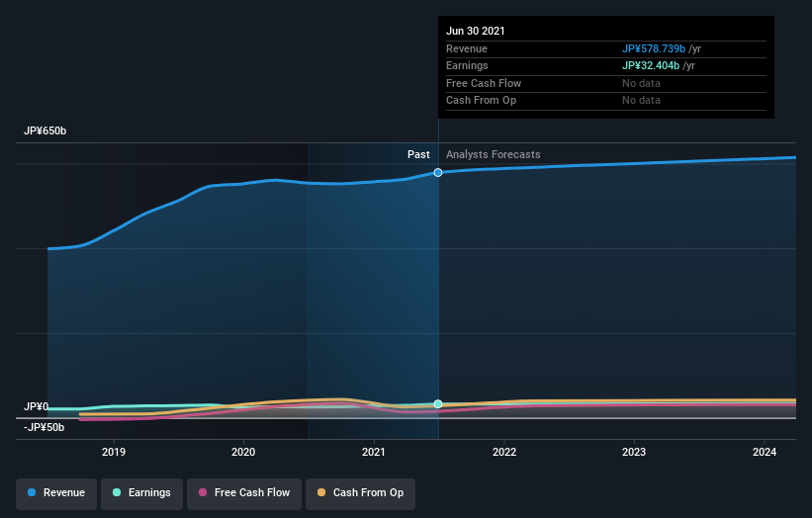This screenshot has height=518, width=812.
Task: Click the Jun 30 2021 tooltip date
Action: (x=476, y=31)
